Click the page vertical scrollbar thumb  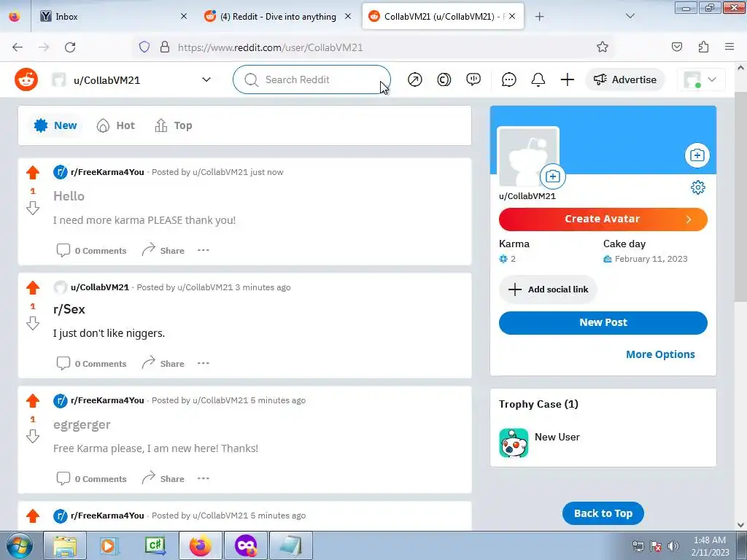tap(741, 198)
